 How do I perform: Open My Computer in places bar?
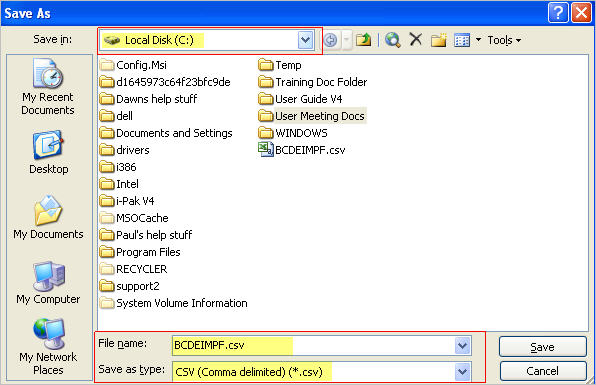point(48,283)
